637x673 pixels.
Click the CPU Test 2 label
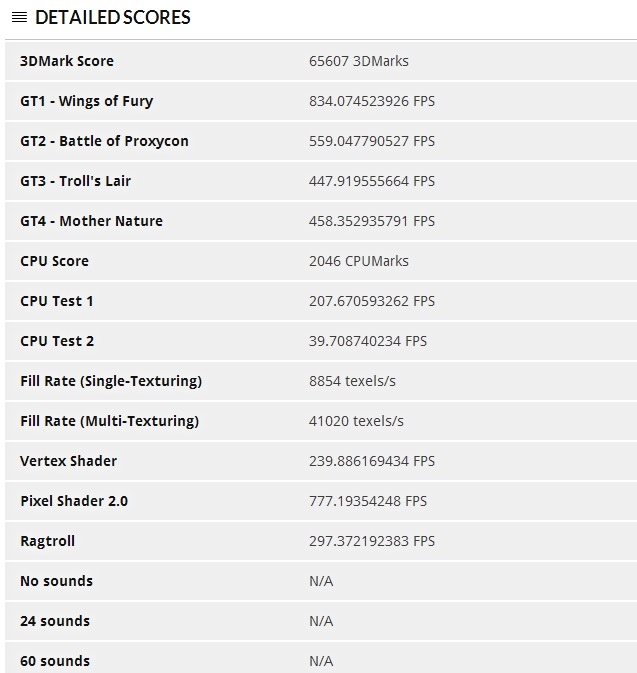coord(57,341)
